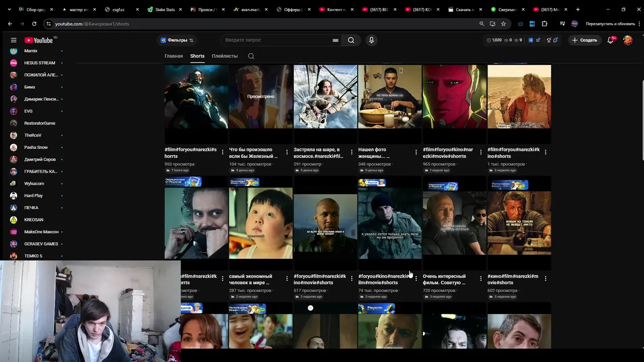Open title '#film#foryou#narezki#shorrts' with 953 views
The height and width of the screenshot is (362, 644).
pos(191,153)
